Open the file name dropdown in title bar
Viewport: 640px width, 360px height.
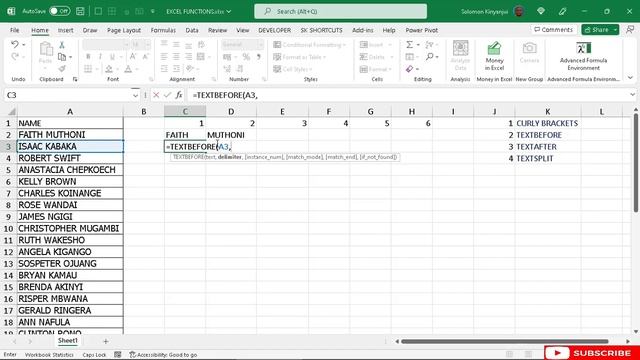pyautogui.click(x=229, y=11)
